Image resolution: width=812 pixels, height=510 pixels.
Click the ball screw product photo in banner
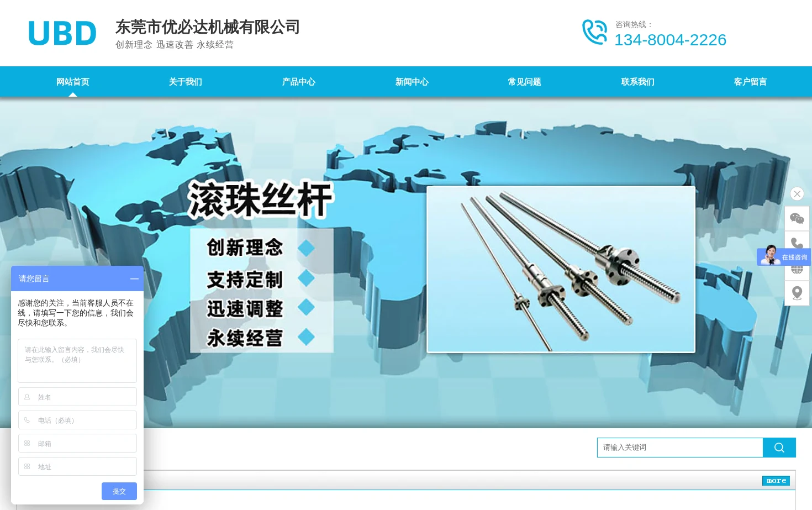pyautogui.click(x=561, y=269)
